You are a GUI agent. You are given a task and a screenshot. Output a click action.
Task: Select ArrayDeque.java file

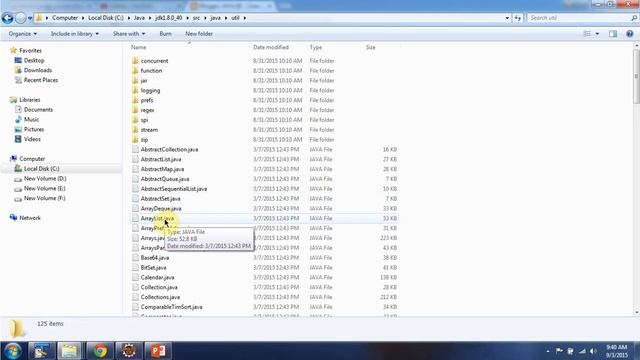(x=161, y=208)
